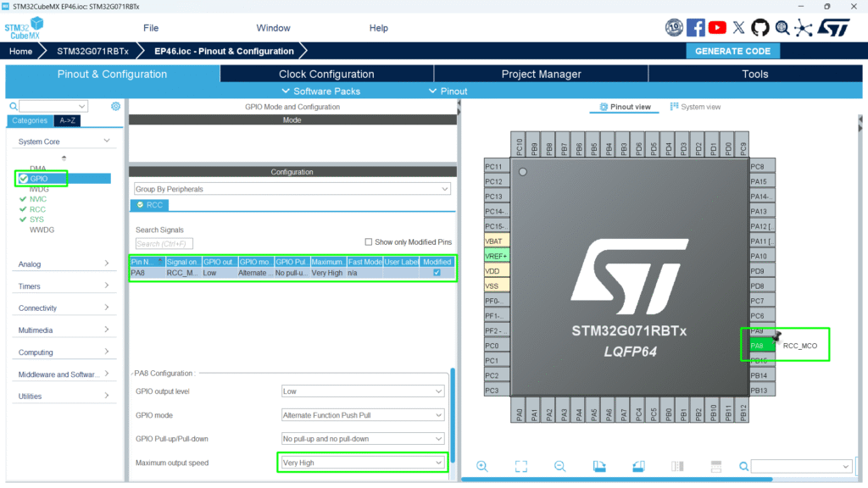The image size is (868, 488).
Task: Open the Group By Peripherals dropdown
Action: (292, 189)
